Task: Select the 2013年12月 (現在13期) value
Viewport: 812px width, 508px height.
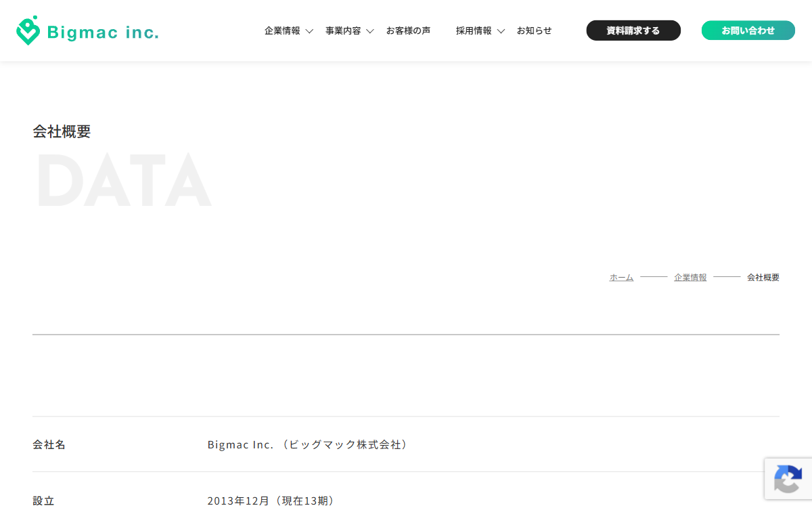Action: click(x=271, y=501)
